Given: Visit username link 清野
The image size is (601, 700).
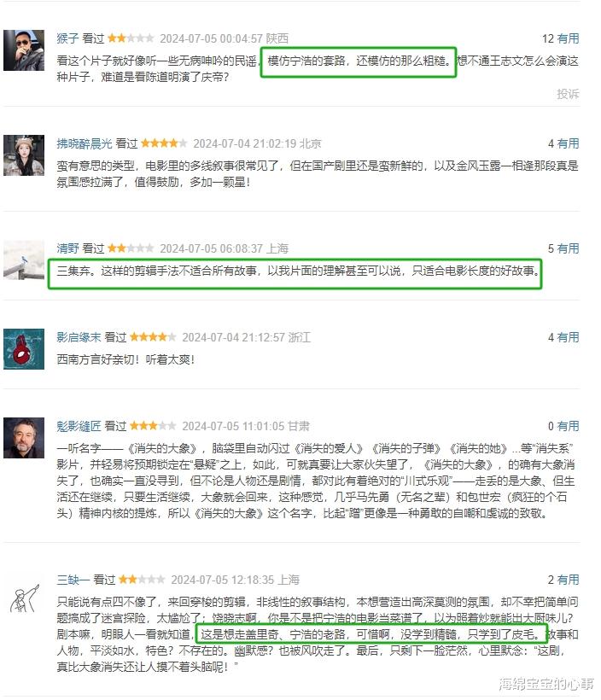Looking at the screenshot, I should pyautogui.click(x=67, y=248).
